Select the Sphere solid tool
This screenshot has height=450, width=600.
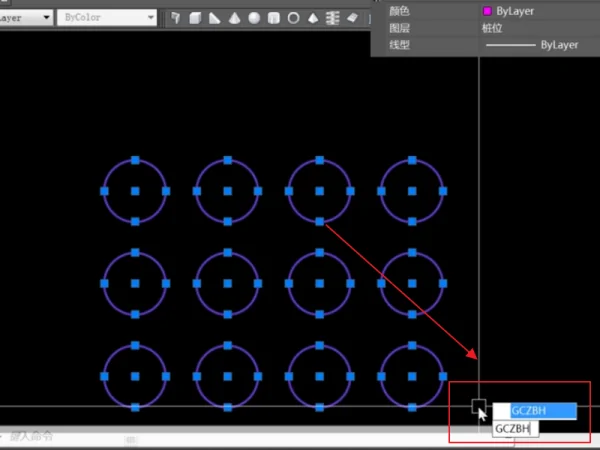coord(254,18)
